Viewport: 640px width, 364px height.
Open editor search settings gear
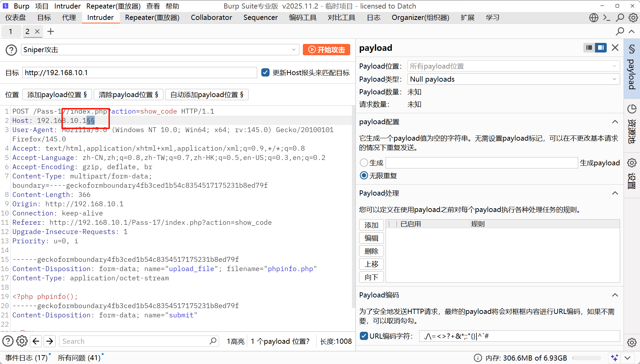(x=22, y=341)
